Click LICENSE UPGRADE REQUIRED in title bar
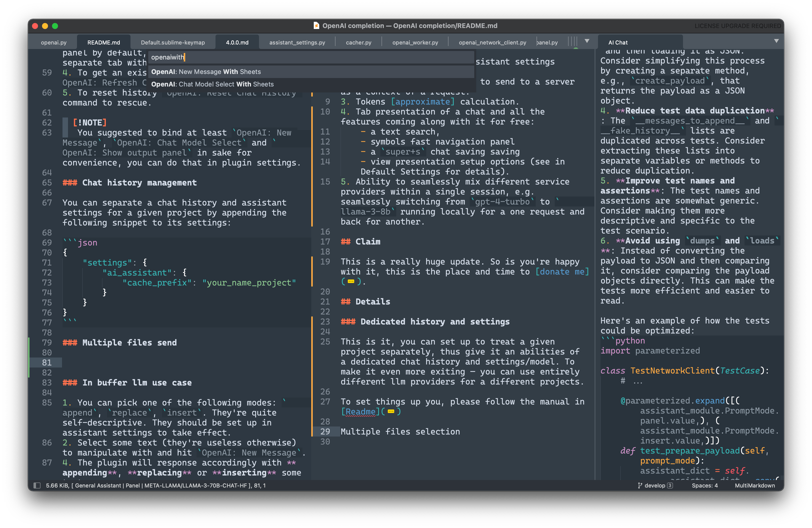812x528 pixels. [737, 26]
